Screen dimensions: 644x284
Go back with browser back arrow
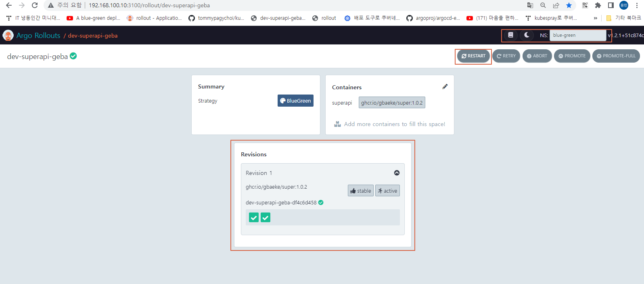(9, 5)
